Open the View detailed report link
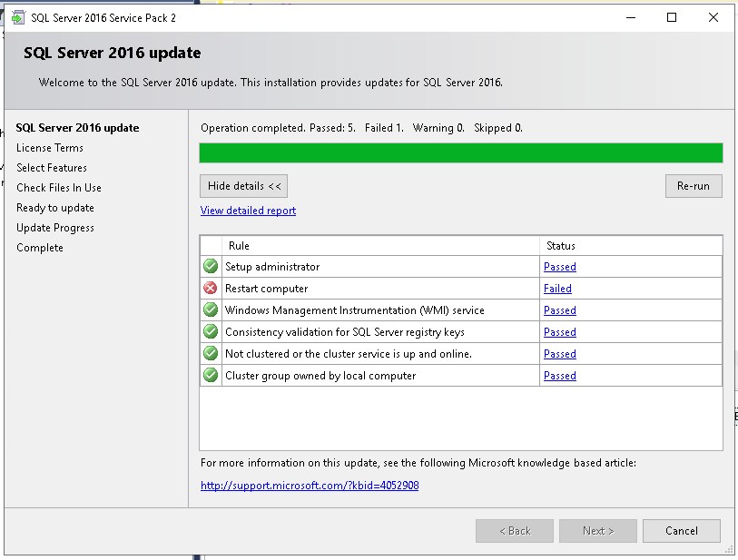Screen dimensions: 738x560 click(248, 211)
